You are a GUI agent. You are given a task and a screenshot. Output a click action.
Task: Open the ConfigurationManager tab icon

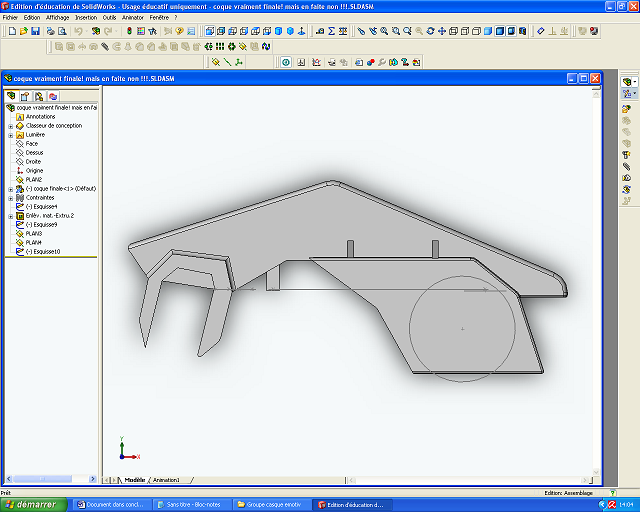coord(37,96)
